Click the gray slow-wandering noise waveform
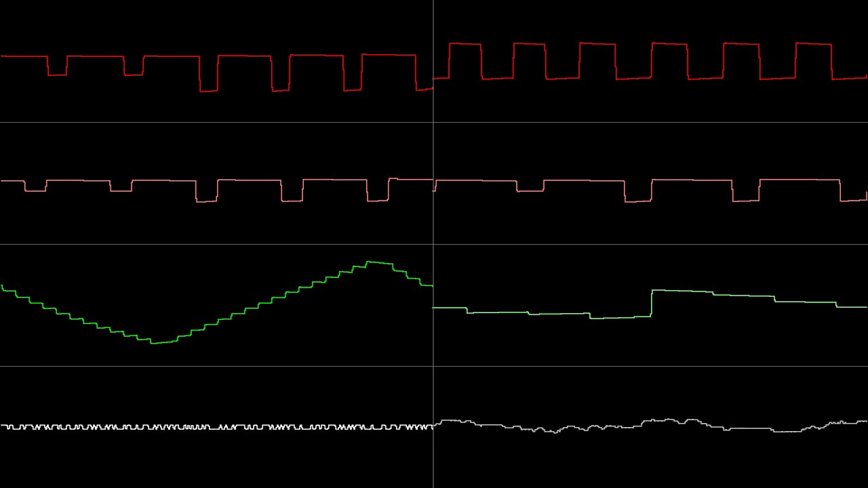The height and width of the screenshot is (488, 868). point(651,426)
